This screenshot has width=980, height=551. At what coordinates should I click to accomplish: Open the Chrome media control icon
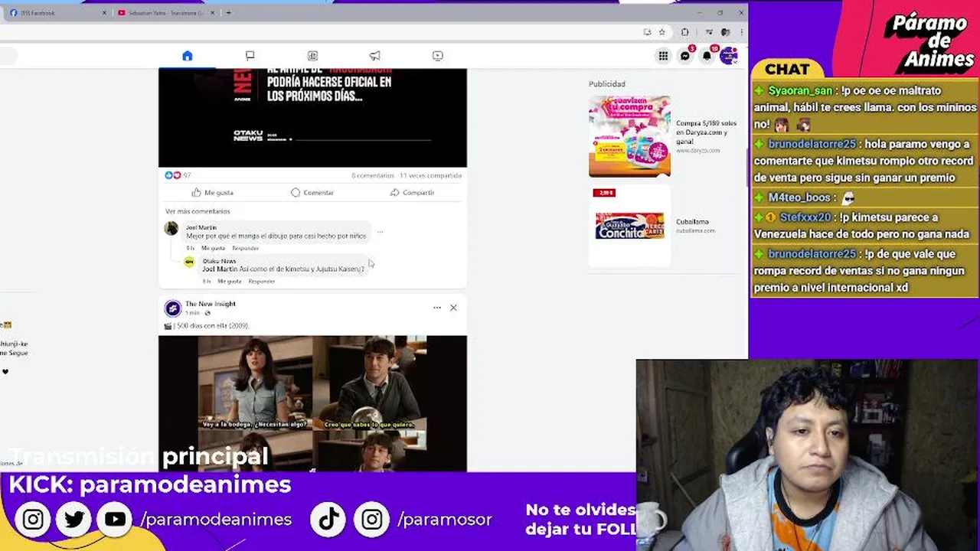[709, 32]
